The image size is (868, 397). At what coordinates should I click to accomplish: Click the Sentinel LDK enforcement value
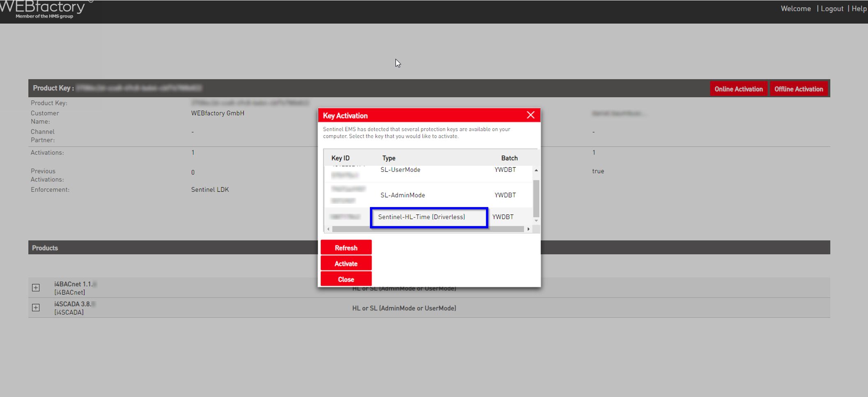(x=210, y=189)
